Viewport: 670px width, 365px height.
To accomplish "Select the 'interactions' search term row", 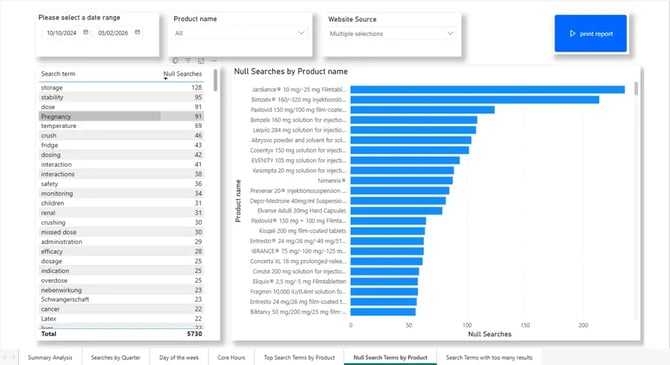I will click(121, 174).
